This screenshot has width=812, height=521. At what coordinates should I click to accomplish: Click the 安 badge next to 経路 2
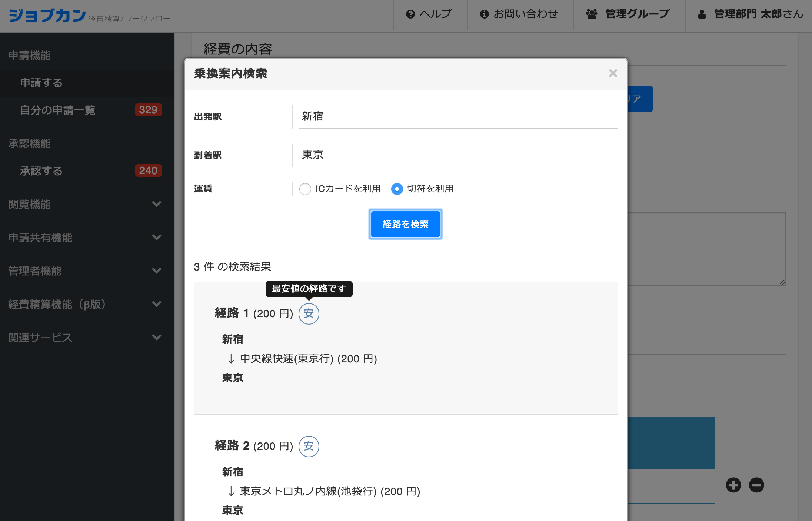click(309, 447)
